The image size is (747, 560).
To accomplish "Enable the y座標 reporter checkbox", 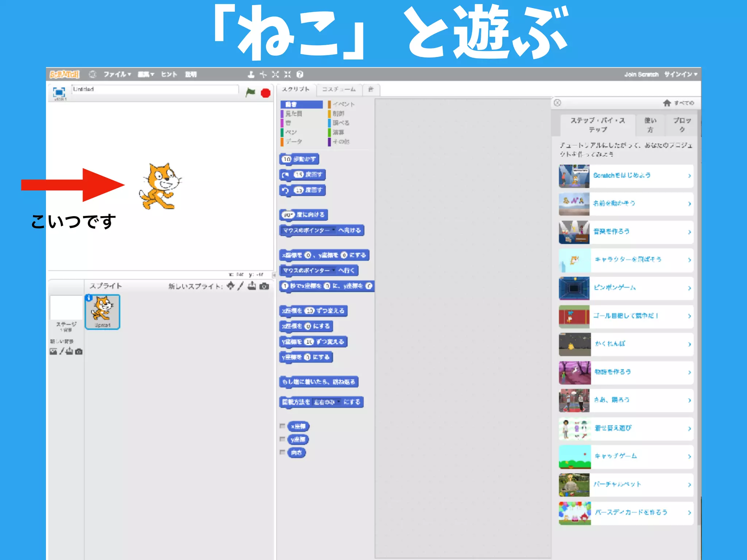I will click(282, 439).
